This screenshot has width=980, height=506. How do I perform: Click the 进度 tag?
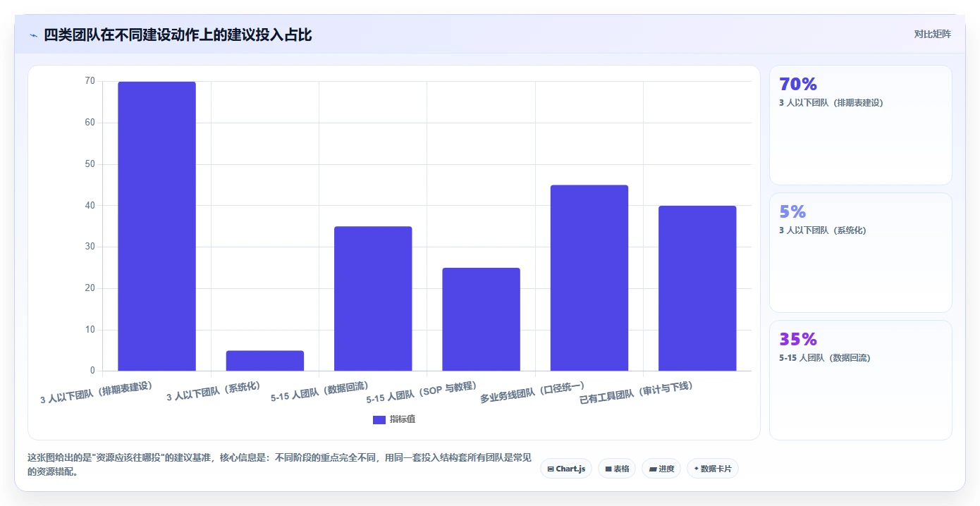click(661, 469)
